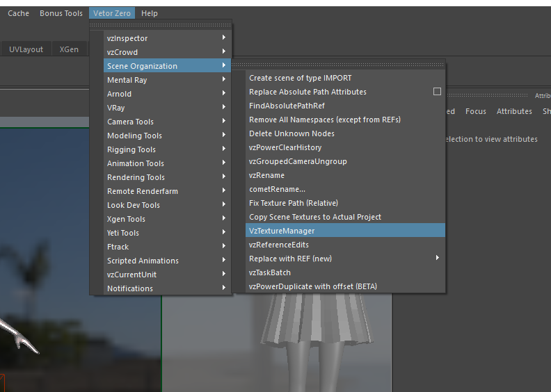
Task: Open the Help menu
Action: click(149, 13)
